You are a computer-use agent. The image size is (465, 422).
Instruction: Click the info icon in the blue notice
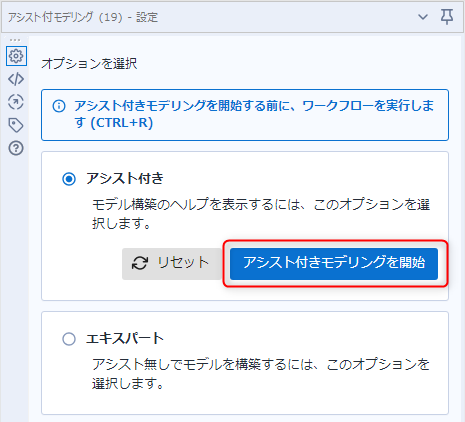59,106
